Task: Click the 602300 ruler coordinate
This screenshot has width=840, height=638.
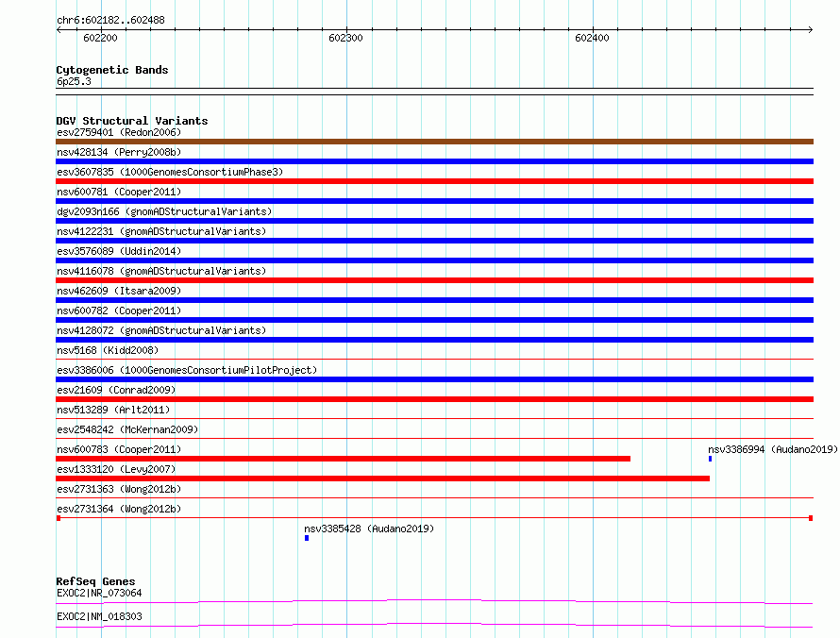Action: [345, 38]
